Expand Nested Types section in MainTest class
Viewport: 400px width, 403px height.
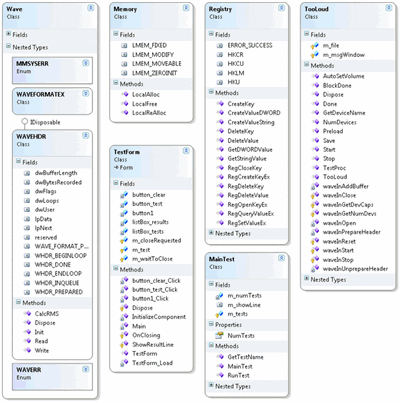(x=211, y=385)
